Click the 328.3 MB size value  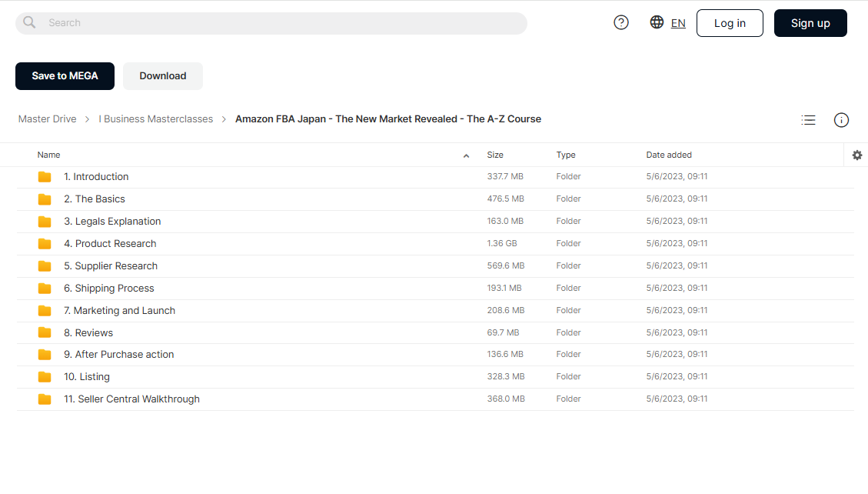click(x=505, y=376)
